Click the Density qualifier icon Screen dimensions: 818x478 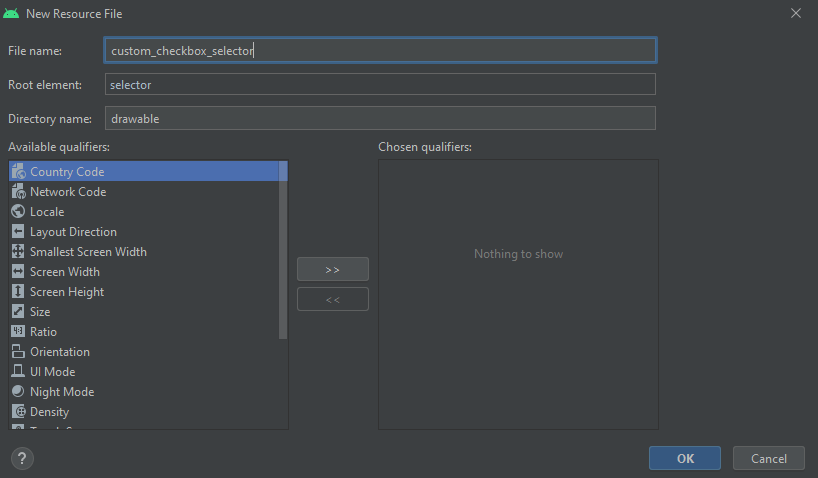18,411
